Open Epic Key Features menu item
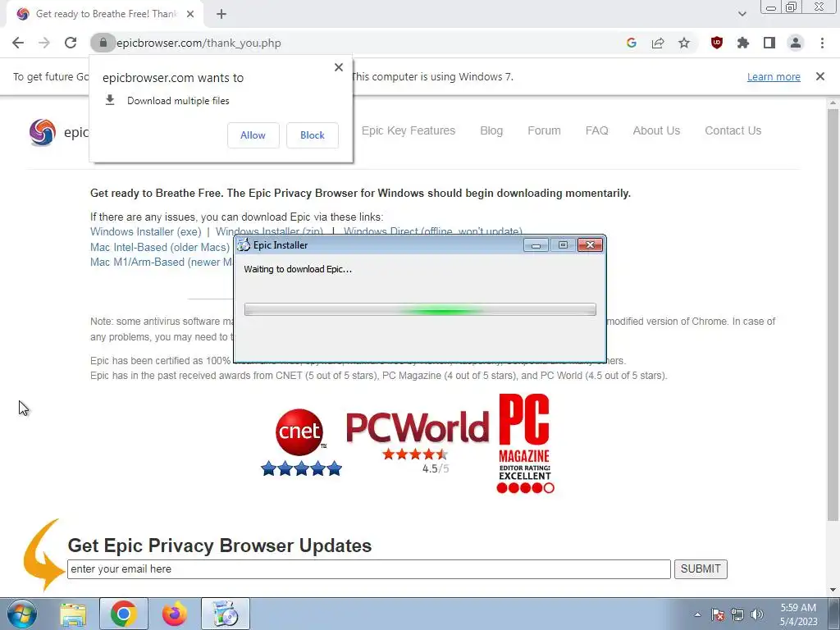The image size is (840, 630). pos(409,130)
